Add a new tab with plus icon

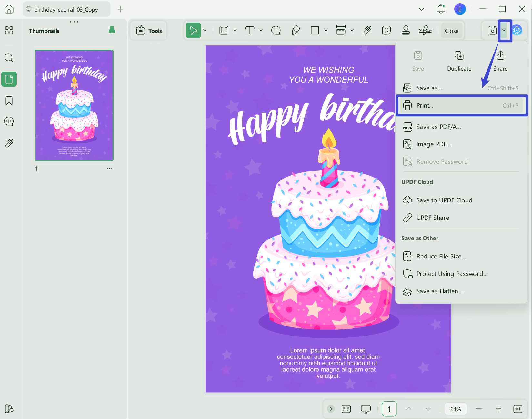(x=121, y=9)
